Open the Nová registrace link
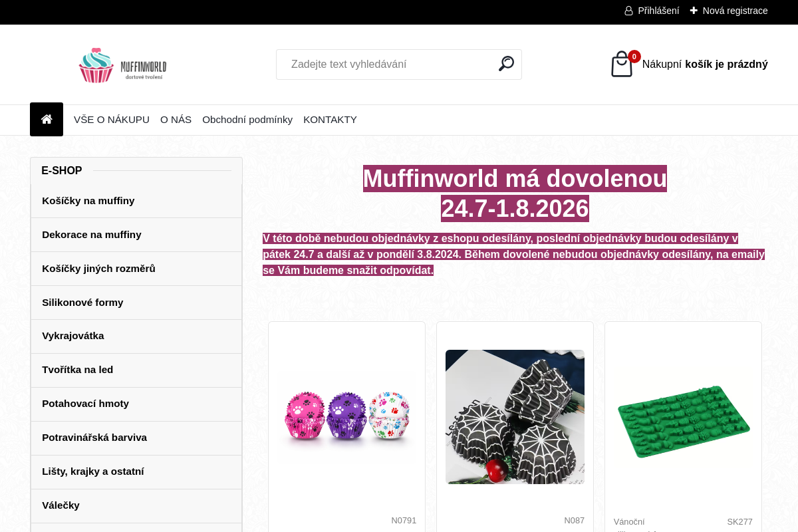 735,11
